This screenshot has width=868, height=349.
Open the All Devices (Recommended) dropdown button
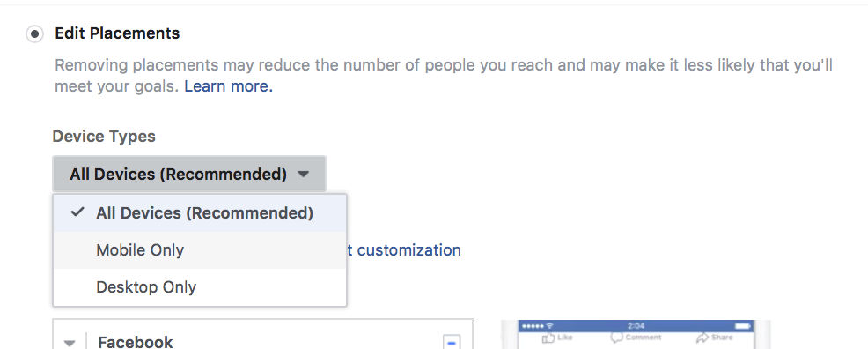(189, 174)
